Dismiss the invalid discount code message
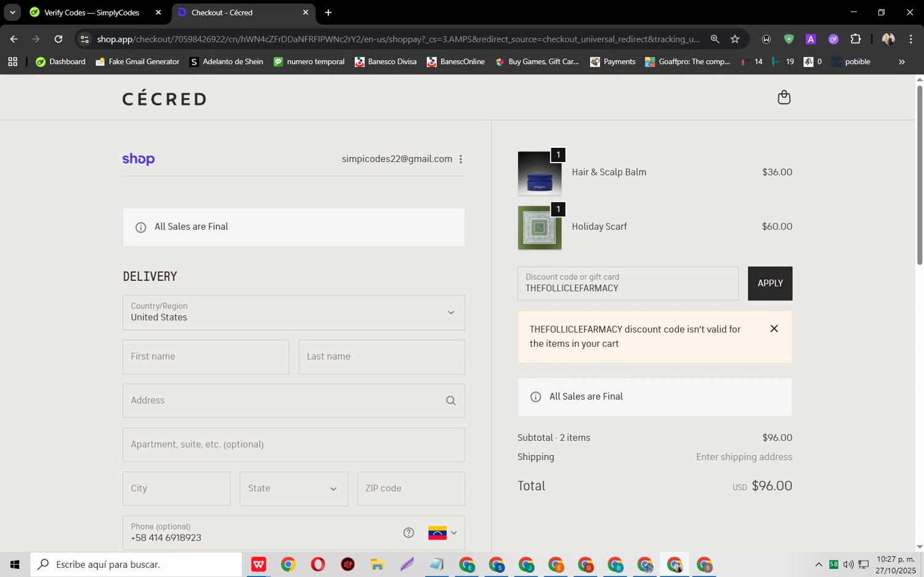The width and height of the screenshot is (924, 577). 774,329
